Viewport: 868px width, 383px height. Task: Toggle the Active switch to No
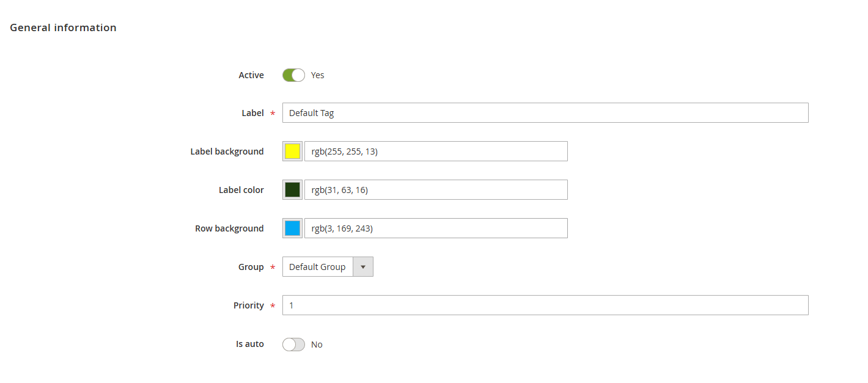pos(293,75)
